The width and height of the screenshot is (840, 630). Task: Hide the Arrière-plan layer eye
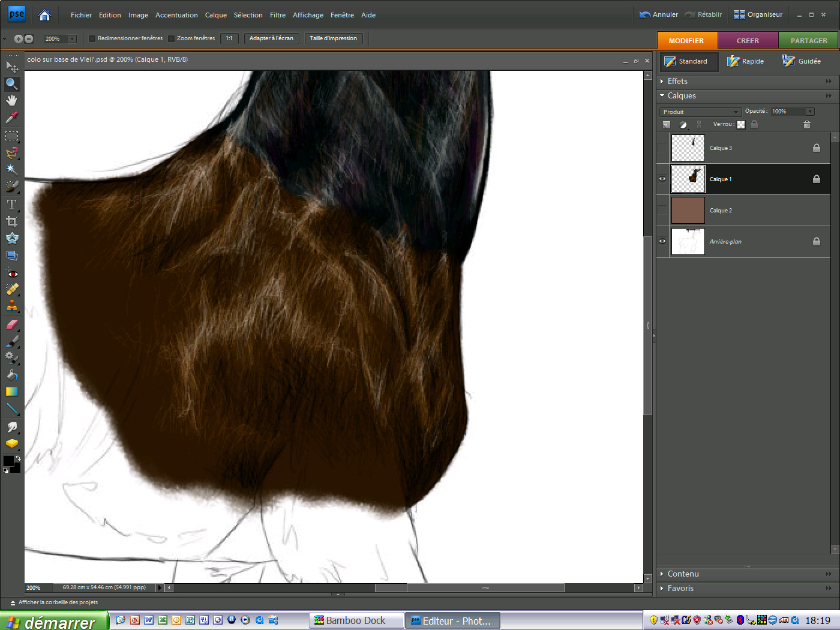[662, 241]
